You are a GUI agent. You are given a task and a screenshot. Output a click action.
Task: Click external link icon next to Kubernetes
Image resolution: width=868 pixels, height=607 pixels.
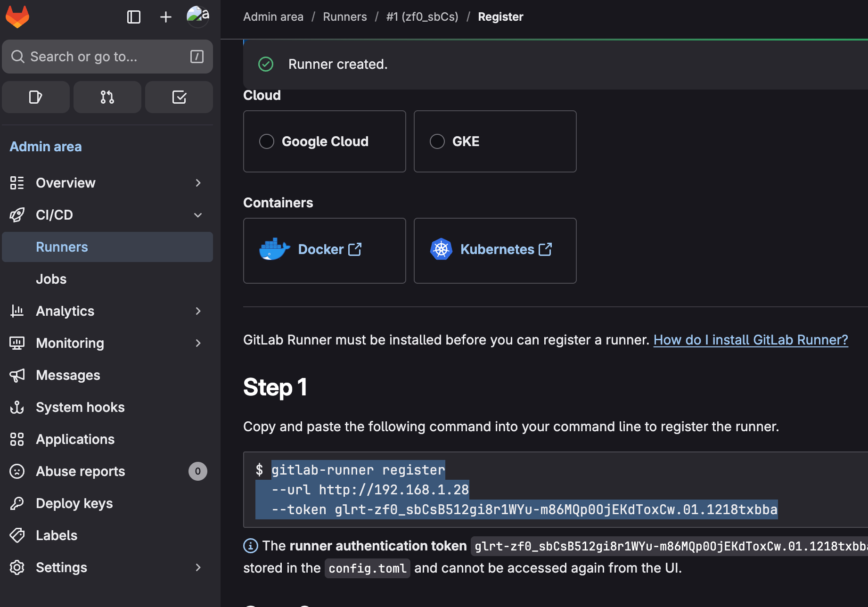545,249
